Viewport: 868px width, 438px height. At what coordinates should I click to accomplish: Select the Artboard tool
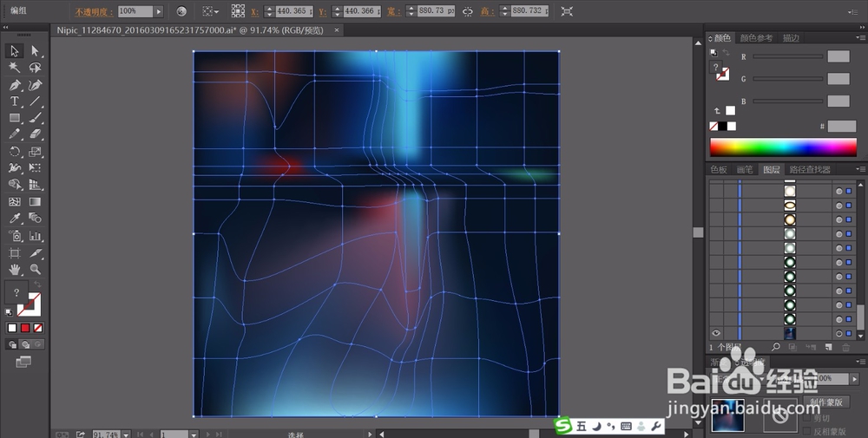15,253
